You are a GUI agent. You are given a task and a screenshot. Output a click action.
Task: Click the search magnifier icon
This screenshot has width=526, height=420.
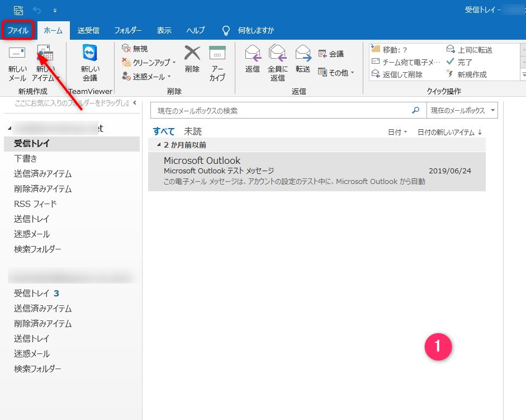click(x=415, y=111)
